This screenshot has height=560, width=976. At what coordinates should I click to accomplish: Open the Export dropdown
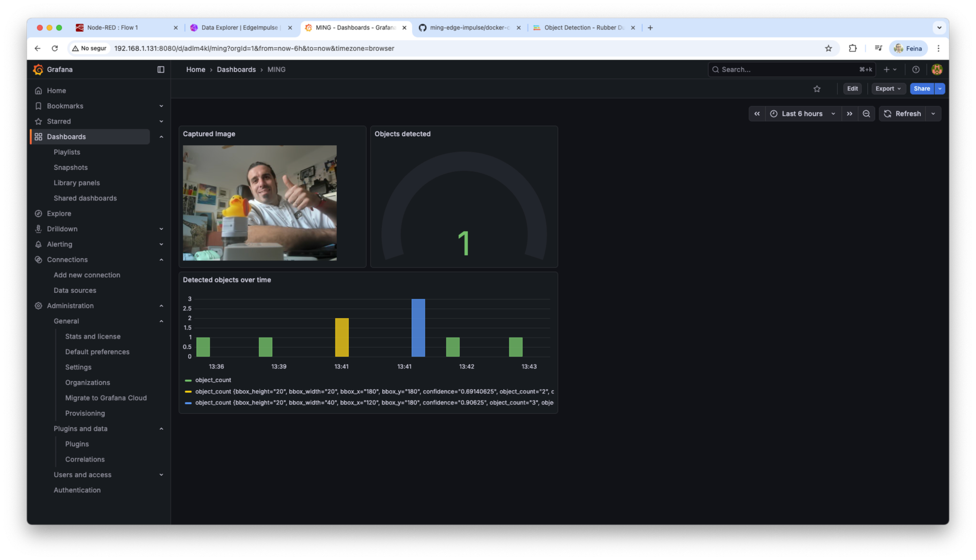click(888, 89)
